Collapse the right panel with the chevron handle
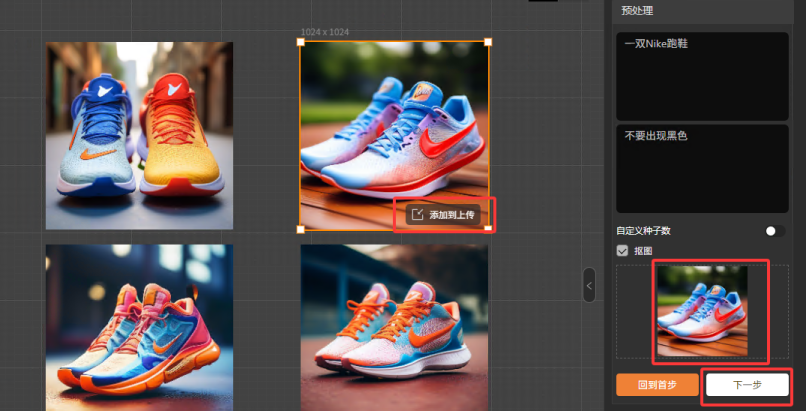The width and height of the screenshot is (806, 411). pyautogui.click(x=589, y=286)
